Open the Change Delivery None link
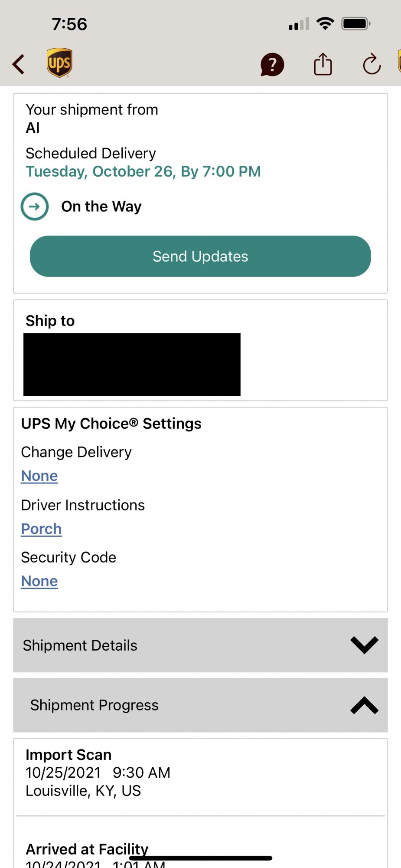Image resolution: width=401 pixels, height=868 pixels. point(39,476)
